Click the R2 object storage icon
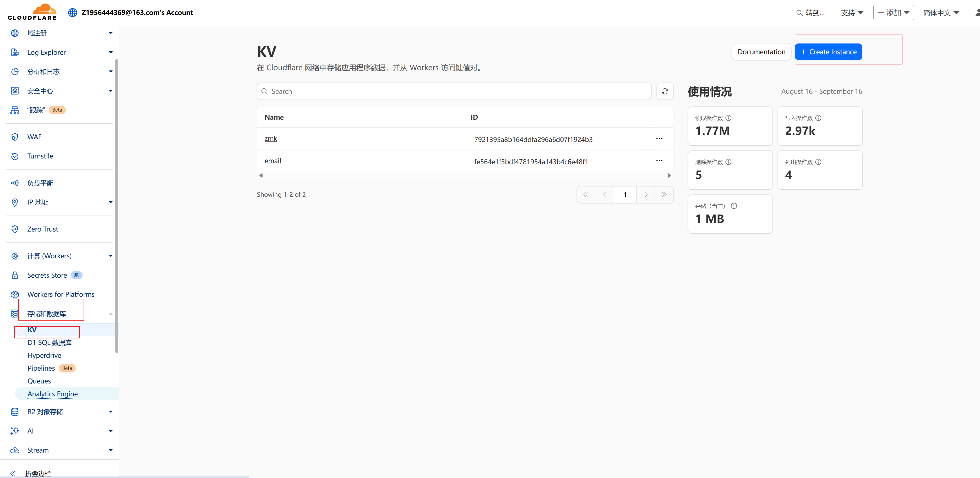 [x=15, y=411]
